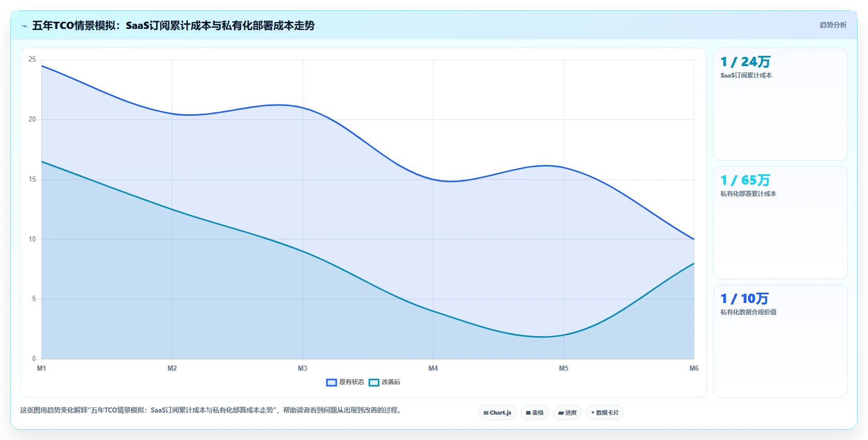Viewport: 868px width, 440px height.
Task: Click the 进度 tag
Action: point(567,413)
